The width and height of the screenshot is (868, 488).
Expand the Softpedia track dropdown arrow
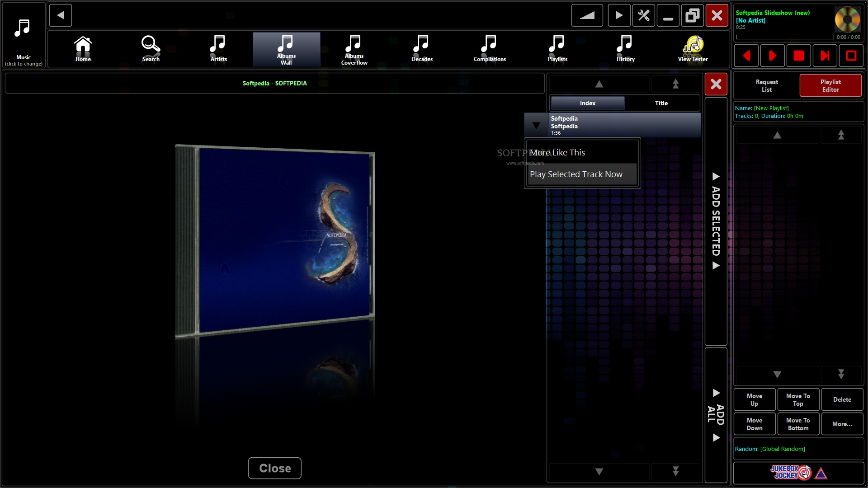point(536,125)
